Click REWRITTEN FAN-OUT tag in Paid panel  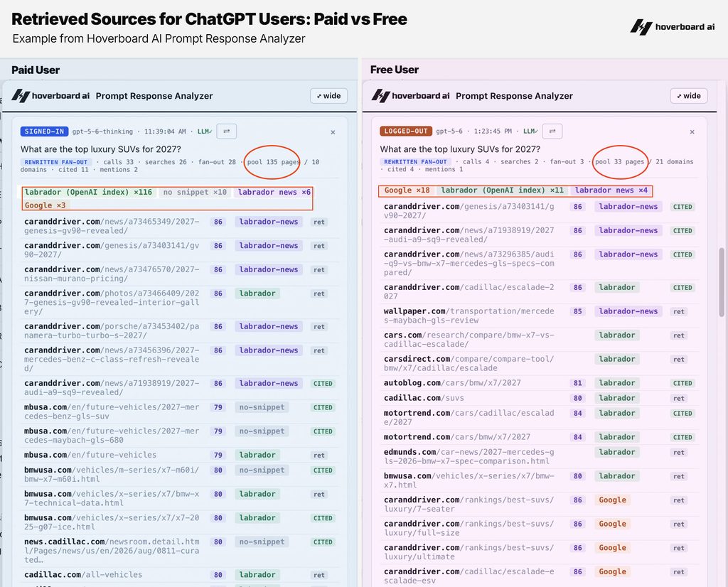click(55, 162)
